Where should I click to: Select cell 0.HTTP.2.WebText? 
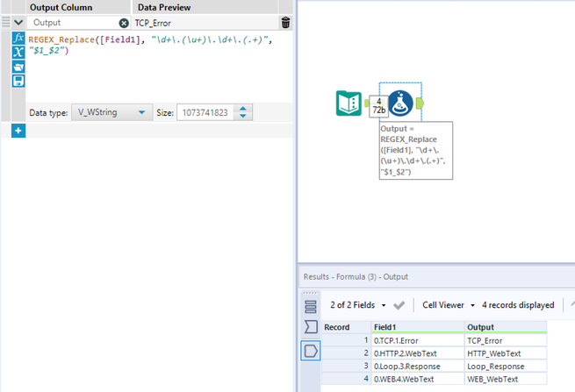click(x=418, y=353)
